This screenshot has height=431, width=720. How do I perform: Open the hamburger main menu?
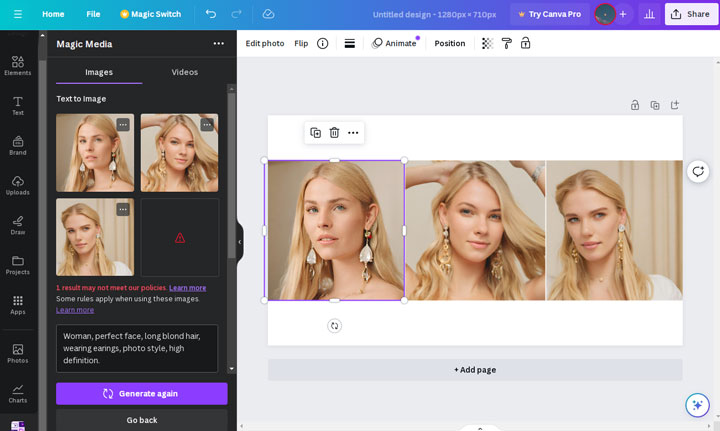18,14
